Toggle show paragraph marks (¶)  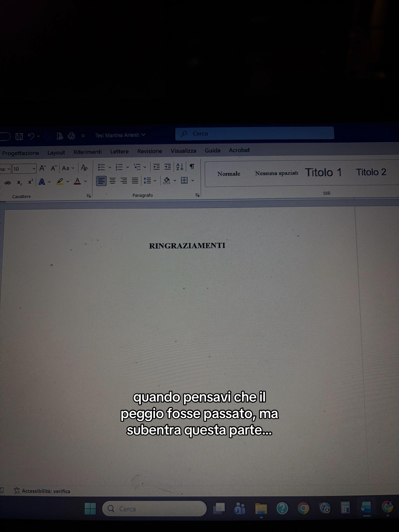pyautogui.click(x=192, y=166)
